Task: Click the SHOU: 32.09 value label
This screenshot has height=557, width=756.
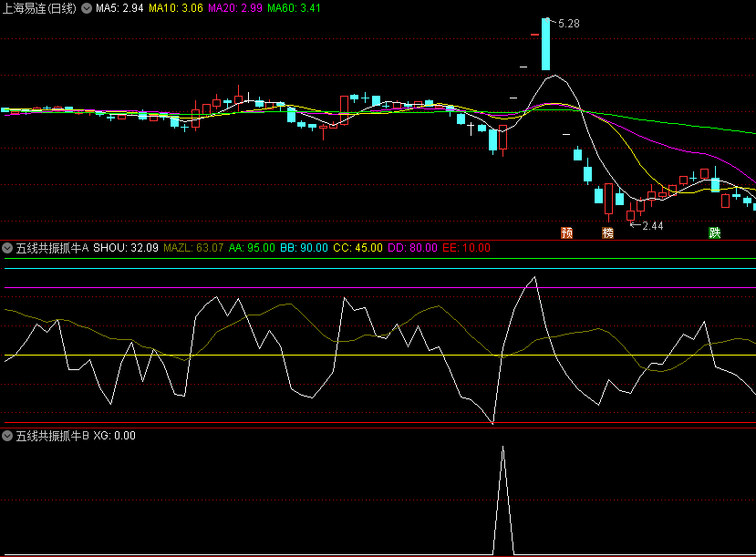Action: point(126,247)
